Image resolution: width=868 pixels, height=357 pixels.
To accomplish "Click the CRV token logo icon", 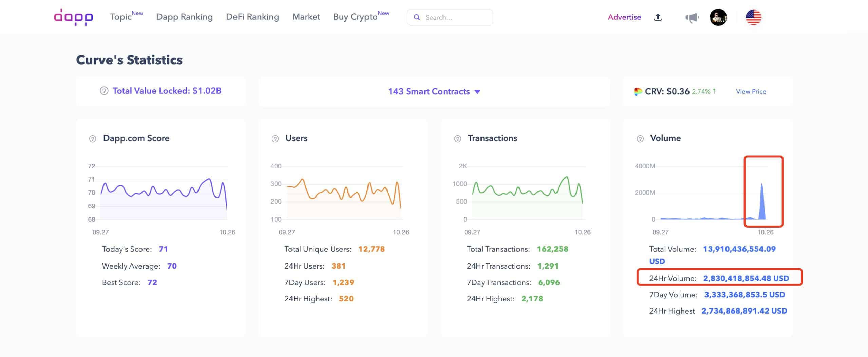I will click(x=638, y=91).
